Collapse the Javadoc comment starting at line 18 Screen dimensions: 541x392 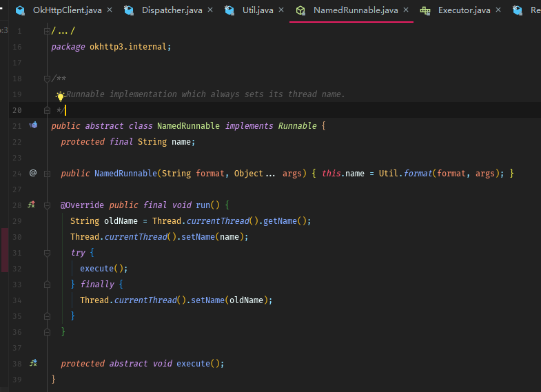(x=47, y=79)
